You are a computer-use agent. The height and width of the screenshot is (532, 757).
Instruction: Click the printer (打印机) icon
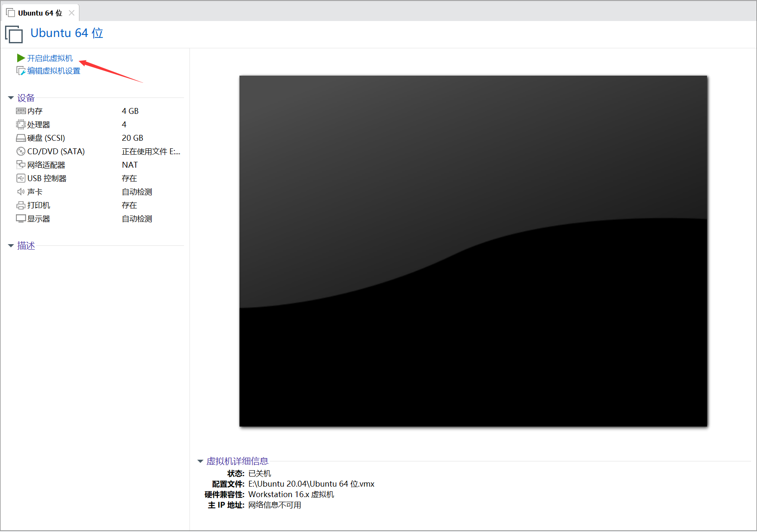point(21,205)
